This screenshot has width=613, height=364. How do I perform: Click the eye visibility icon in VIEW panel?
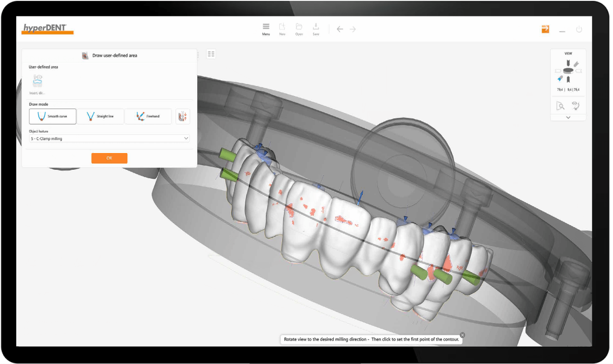(x=576, y=105)
